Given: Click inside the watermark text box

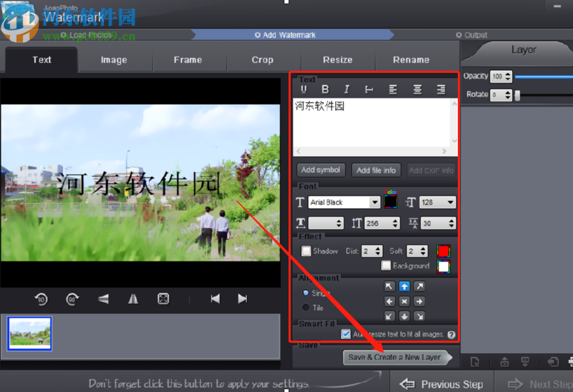Looking at the screenshot, I should pyautogui.click(x=372, y=122).
